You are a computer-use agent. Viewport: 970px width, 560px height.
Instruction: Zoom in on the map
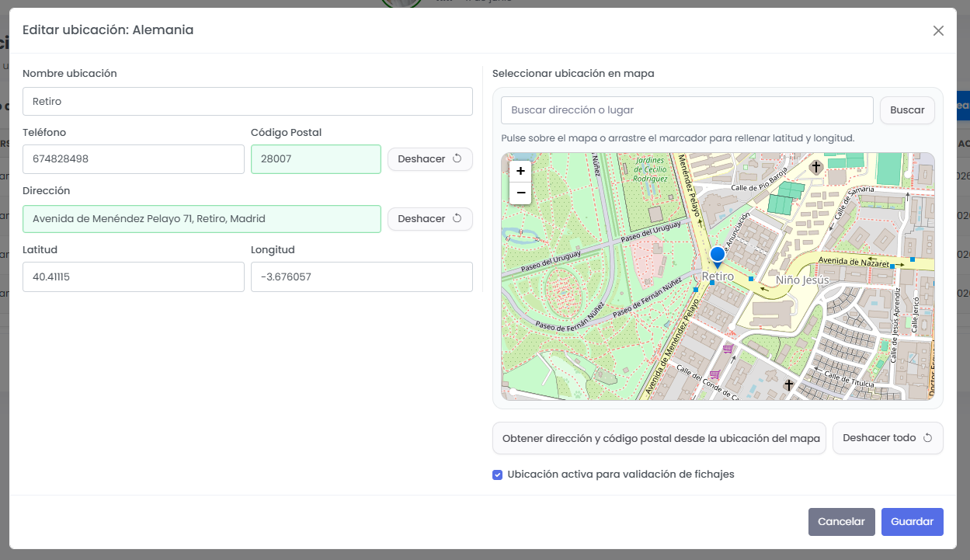tap(520, 171)
